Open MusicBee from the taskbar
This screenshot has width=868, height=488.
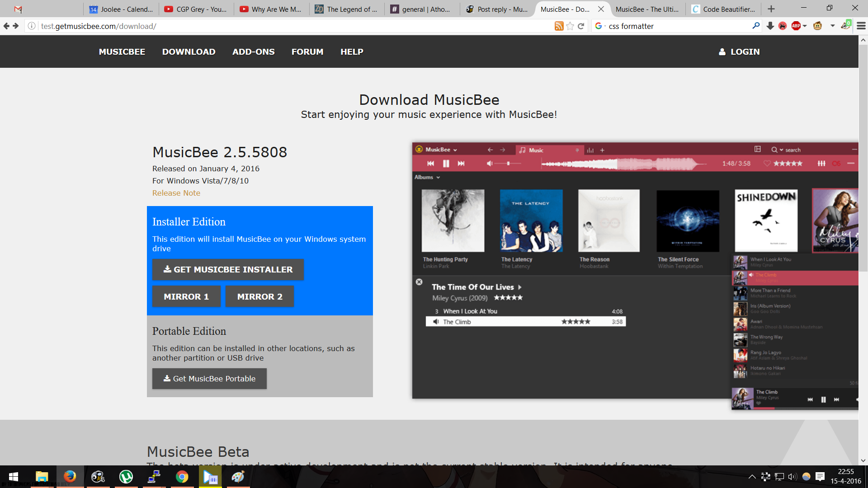98,477
